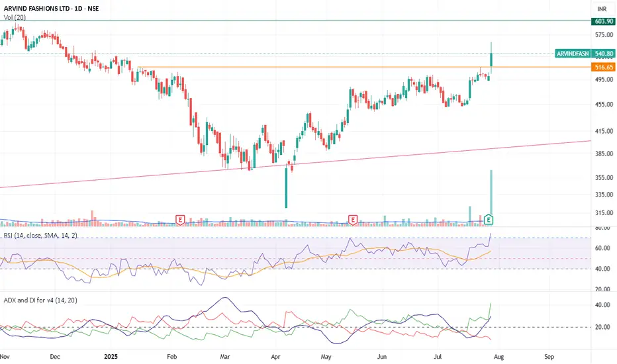
Task: Click the 495.00 price scale value
Action: [x=604, y=79]
